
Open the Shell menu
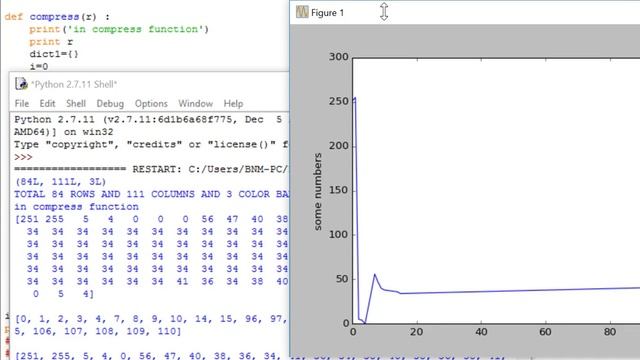(76, 104)
